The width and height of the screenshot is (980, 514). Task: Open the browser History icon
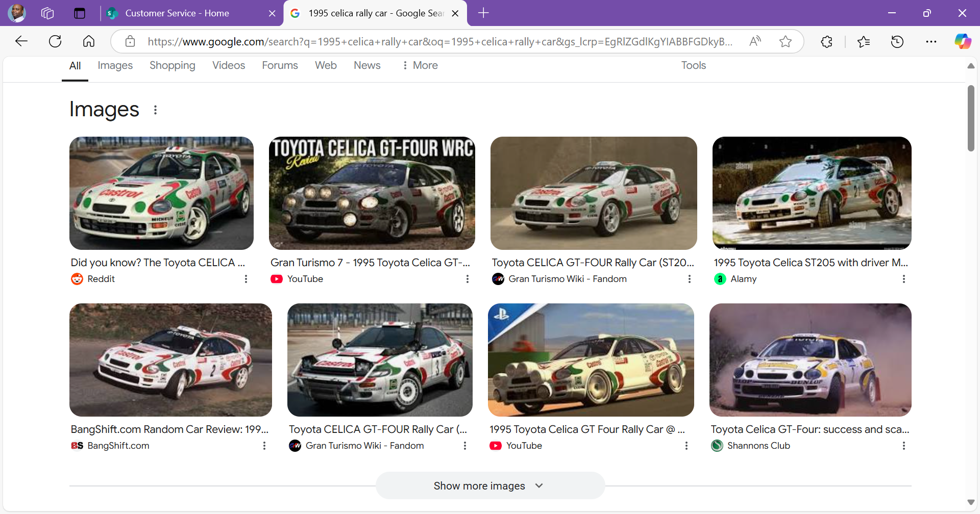coord(897,41)
